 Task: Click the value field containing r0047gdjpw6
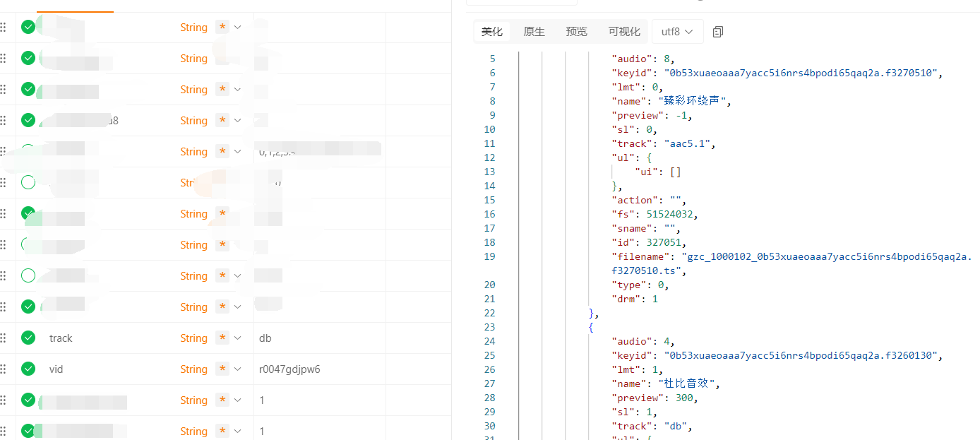pos(290,369)
